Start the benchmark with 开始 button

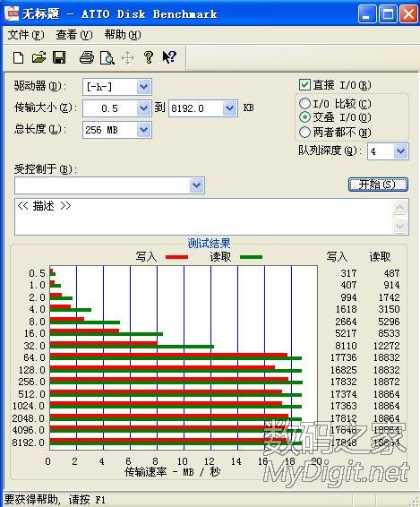click(378, 185)
